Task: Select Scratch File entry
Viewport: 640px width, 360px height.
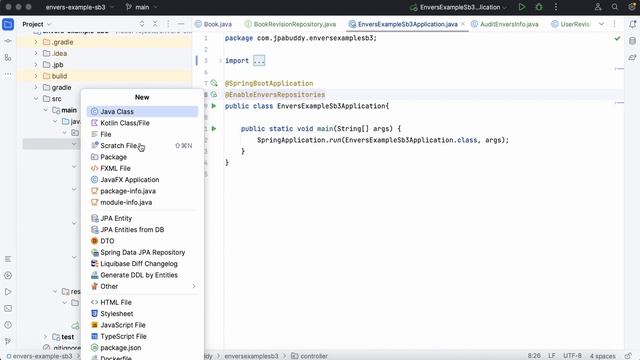Action: [x=142, y=146]
